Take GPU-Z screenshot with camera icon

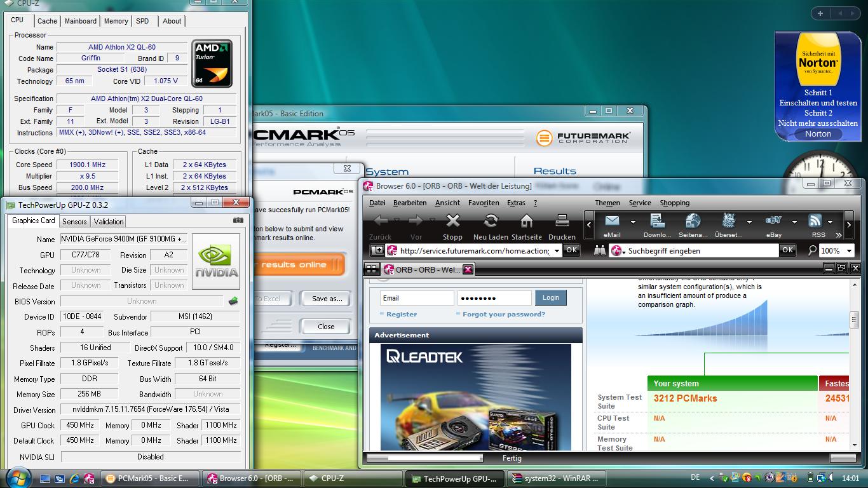click(x=238, y=220)
